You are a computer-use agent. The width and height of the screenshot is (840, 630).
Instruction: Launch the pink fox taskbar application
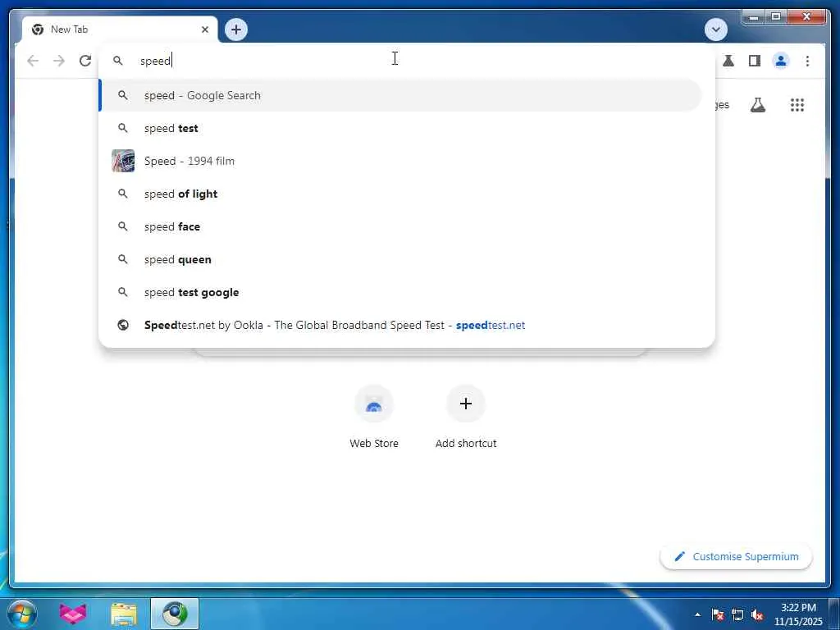pyautogui.click(x=73, y=614)
